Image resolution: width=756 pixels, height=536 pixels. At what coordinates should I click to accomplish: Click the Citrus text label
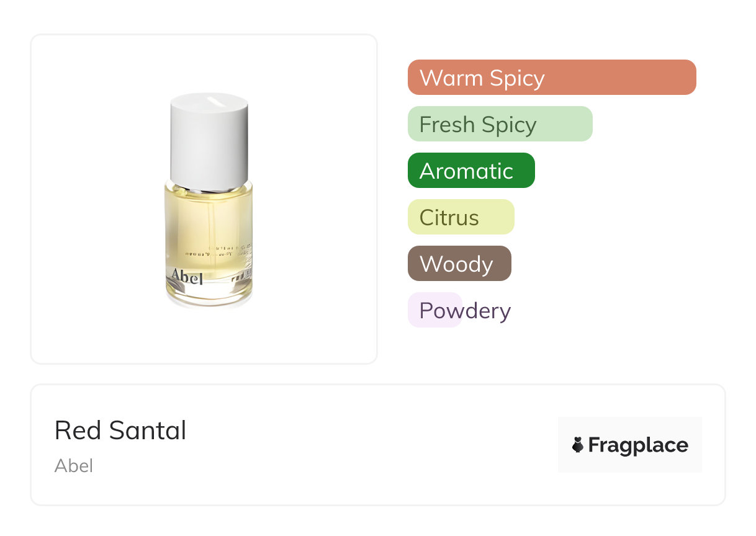pos(449,218)
